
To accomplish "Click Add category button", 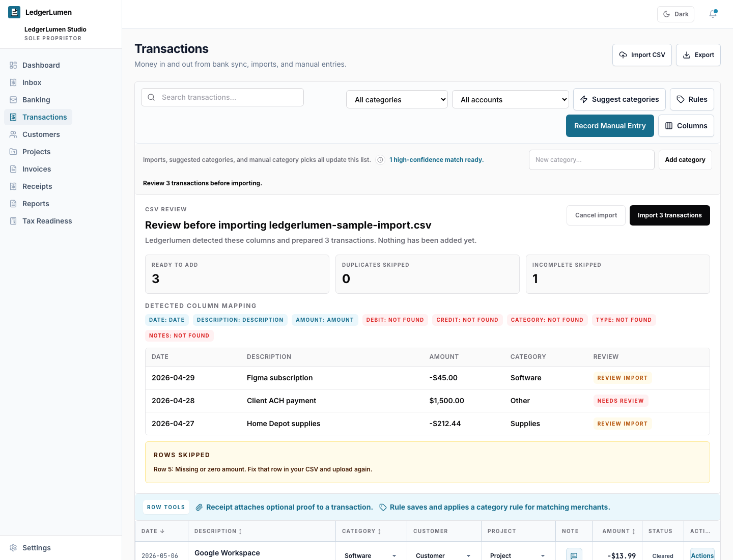I will tap(685, 160).
